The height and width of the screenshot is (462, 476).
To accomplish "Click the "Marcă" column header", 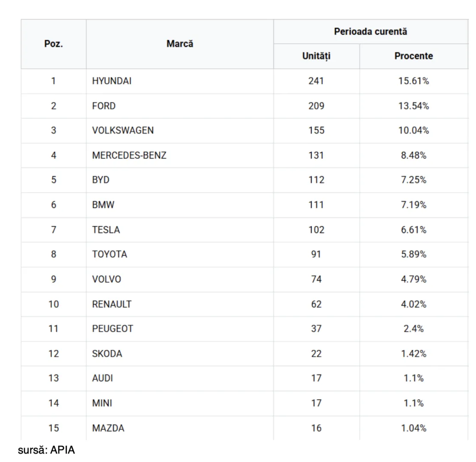I will click(180, 44).
